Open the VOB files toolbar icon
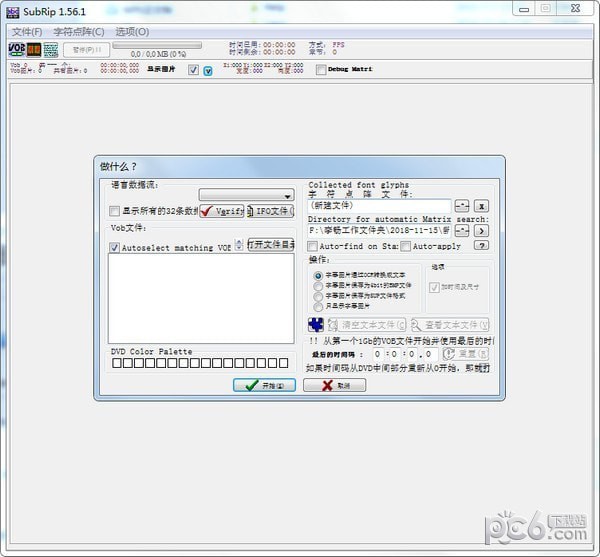 point(16,50)
